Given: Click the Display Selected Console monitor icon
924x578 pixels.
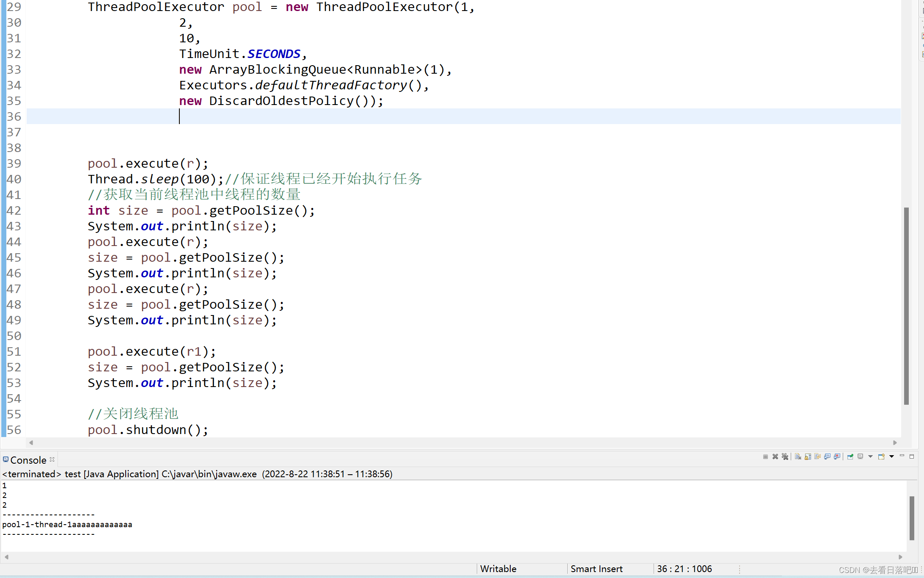Looking at the screenshot, I should (861, 456).
